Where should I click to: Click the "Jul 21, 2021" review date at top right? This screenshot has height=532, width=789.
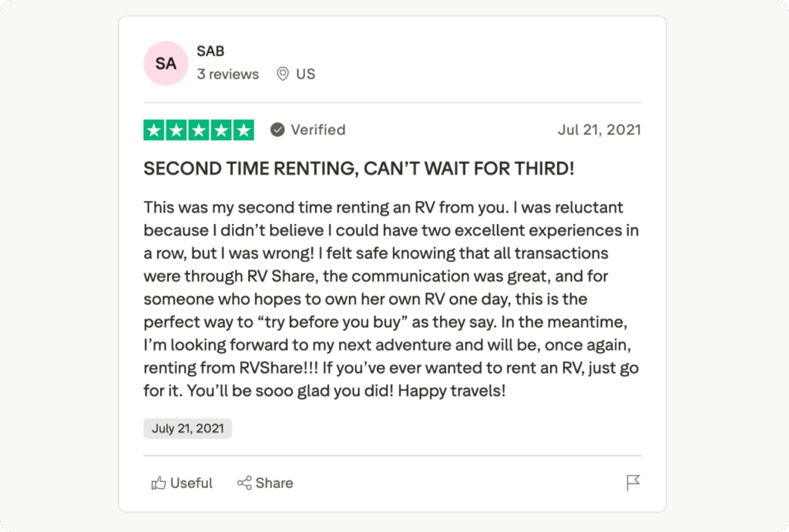pos(599,130)
